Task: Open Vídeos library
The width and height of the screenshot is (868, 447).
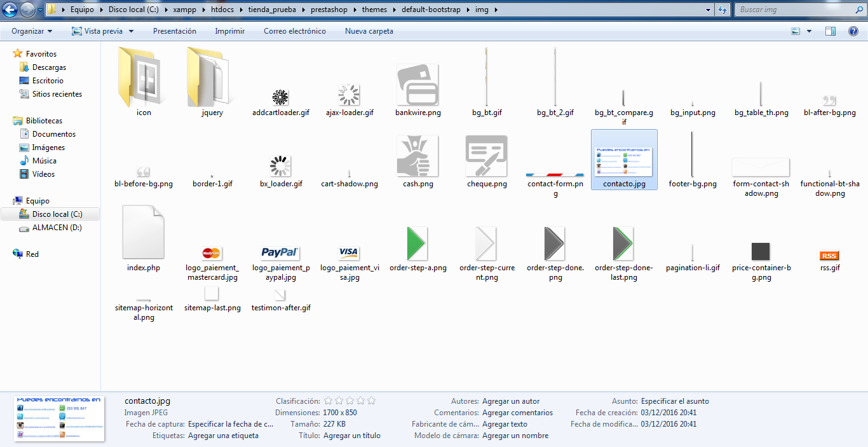Action: (x=43, y=174)
